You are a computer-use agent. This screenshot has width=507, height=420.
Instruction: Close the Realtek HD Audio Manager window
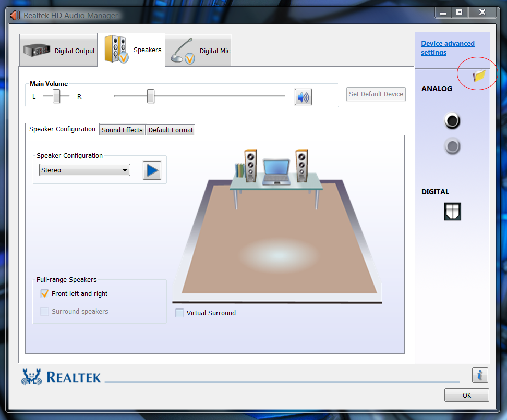tap(482, 13)
